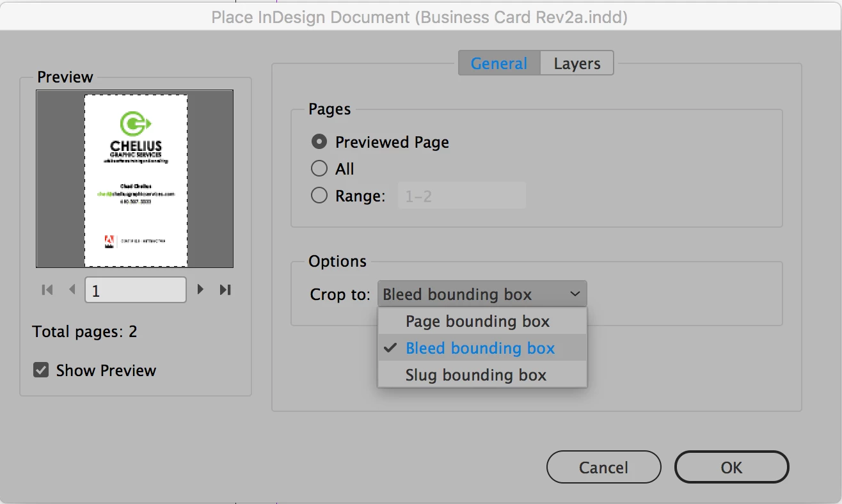Click the red Adobe logo in the preview
The width and height of the screenshot is (842, 504).
(x=109, y=241)
